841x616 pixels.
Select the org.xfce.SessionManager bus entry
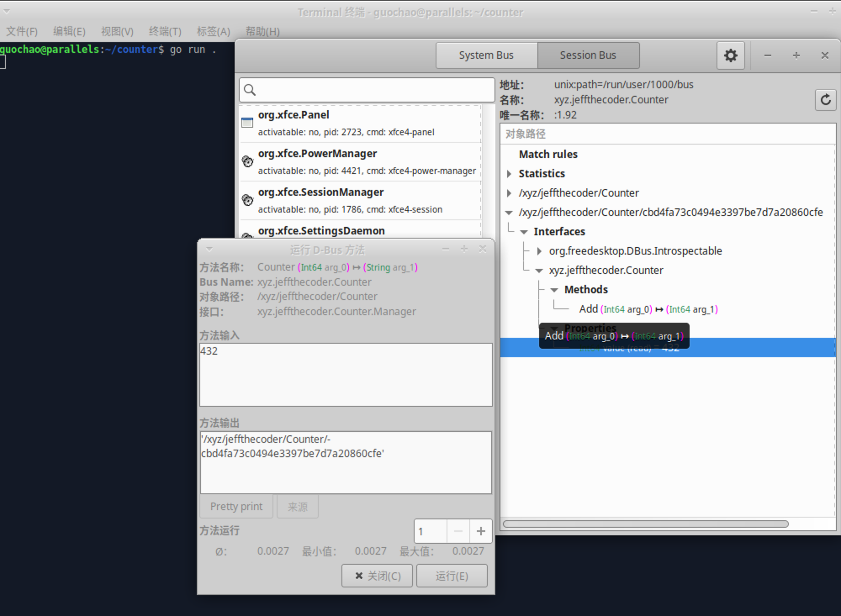360,200
